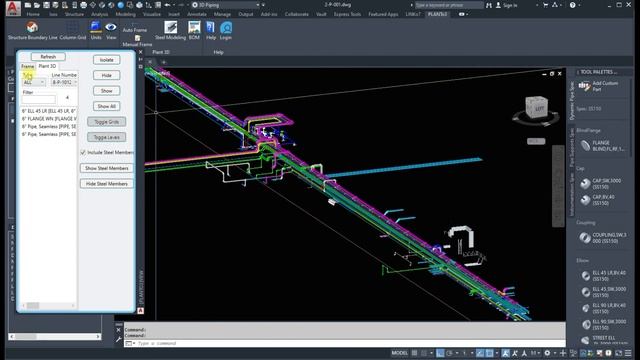This screenshot has width=640, height=360.
Task: Toggle the Toggle Levels button
Action: click(x=107, y=137)
